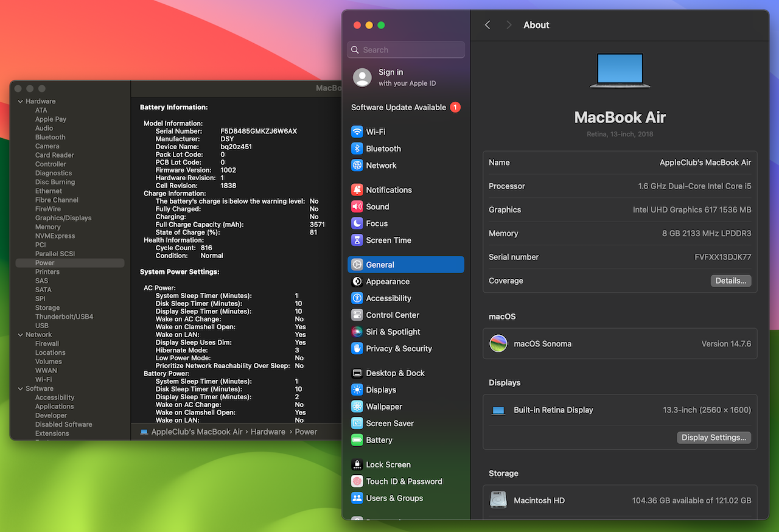The width and height of the screenshot is (779, 532).
Task: Open Appearance icon in sidebar
Action: point(357,282)
